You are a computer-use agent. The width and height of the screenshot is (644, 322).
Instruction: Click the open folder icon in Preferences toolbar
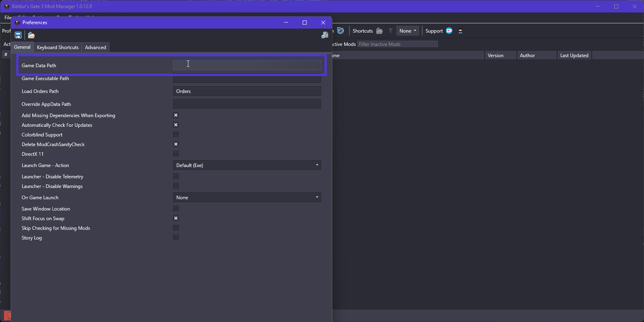[31, 35]
